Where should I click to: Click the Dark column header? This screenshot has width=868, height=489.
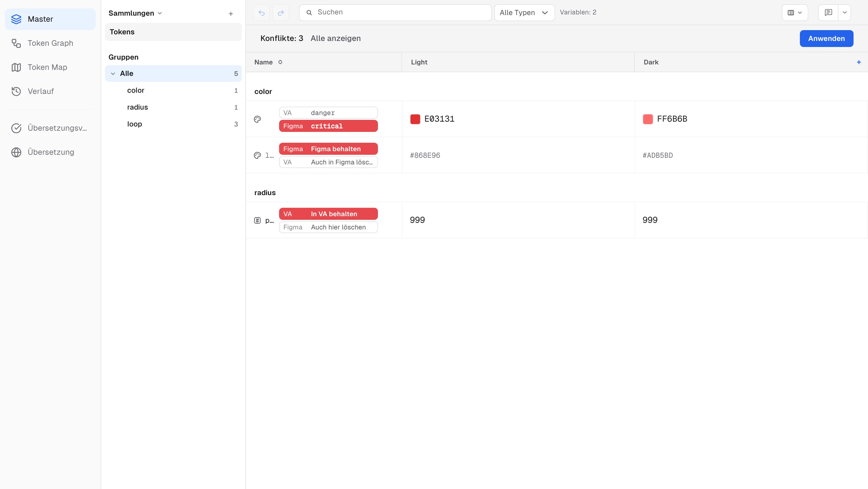[x=651, y=62]
